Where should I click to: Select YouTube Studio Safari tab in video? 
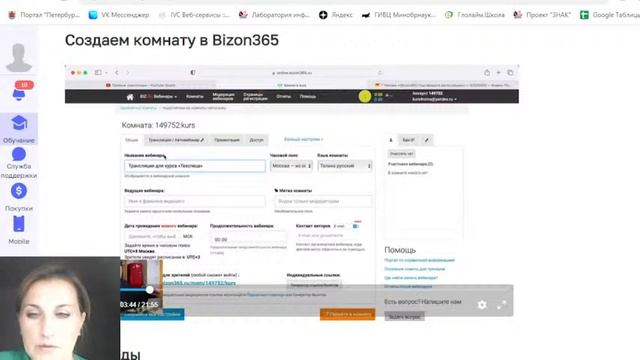(140, 85)
